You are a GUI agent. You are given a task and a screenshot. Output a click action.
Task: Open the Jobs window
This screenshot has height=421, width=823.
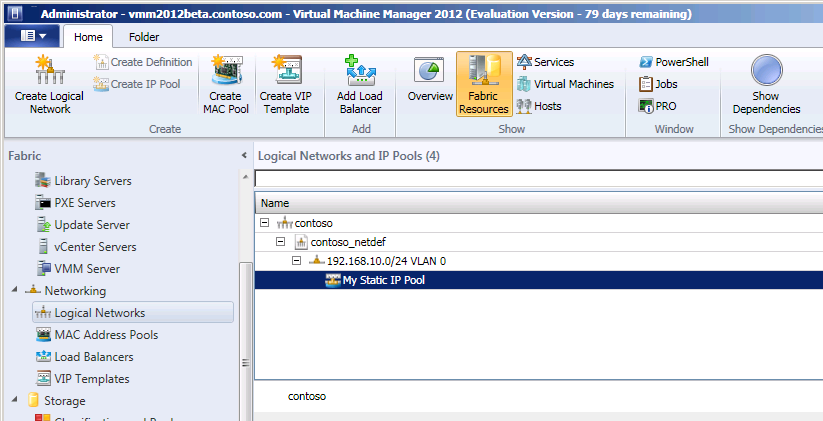click(x=658, y=84)
